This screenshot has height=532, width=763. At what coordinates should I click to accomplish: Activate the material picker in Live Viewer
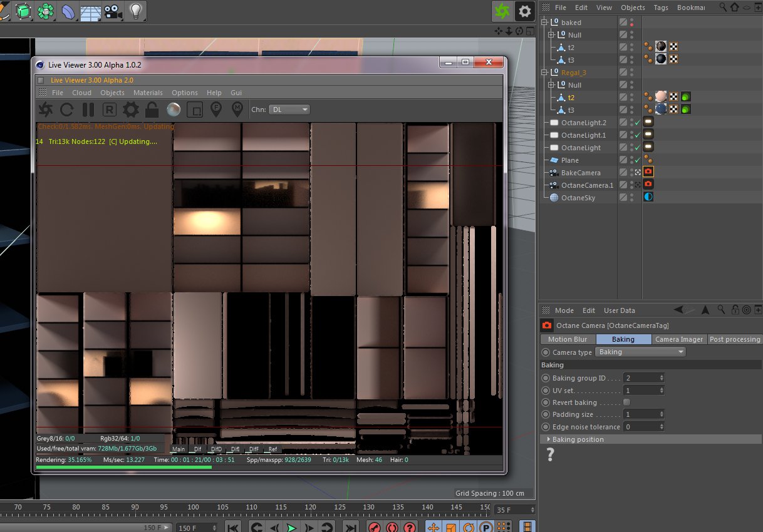pos(237,110)
